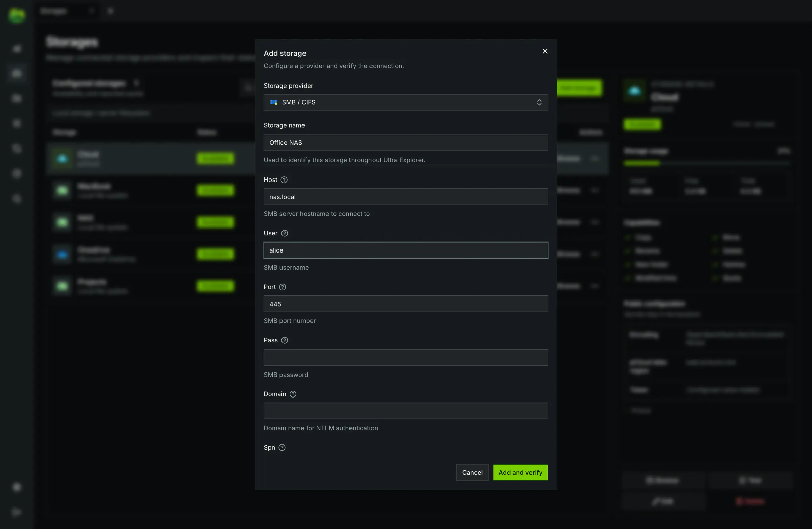Screen dimensions: 812x529
Task: Click the Spn help icon
Action: [x=282, y=448]
